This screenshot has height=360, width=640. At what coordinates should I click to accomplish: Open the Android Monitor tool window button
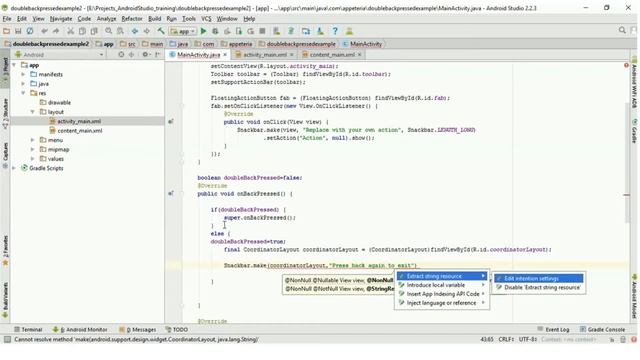(80, 329)
